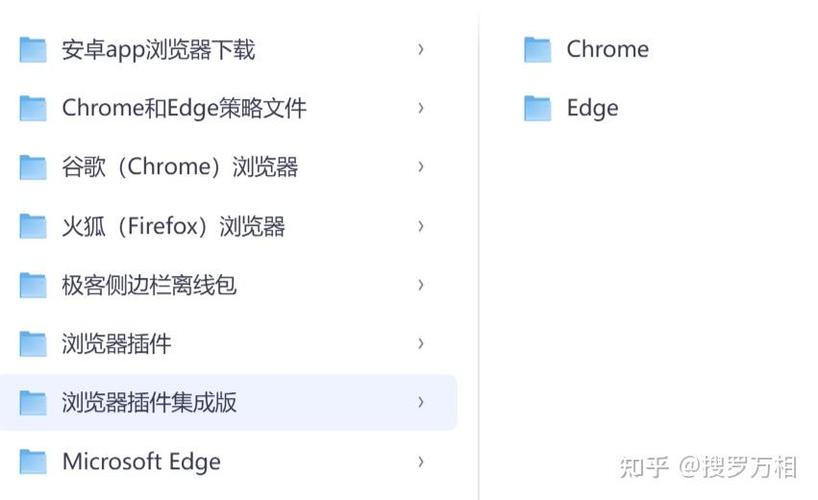Click the Microsoft Edge folder icon

tap(33, 462)
